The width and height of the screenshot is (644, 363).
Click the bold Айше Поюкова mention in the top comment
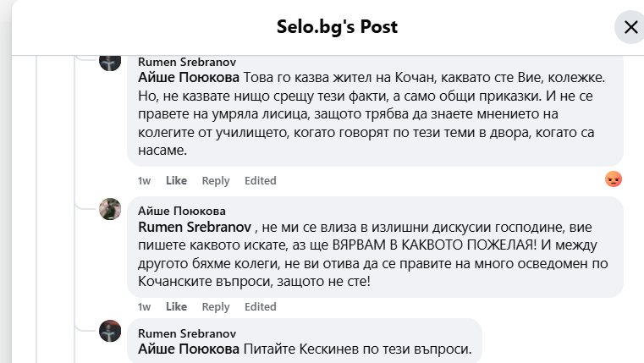point(188,77)
